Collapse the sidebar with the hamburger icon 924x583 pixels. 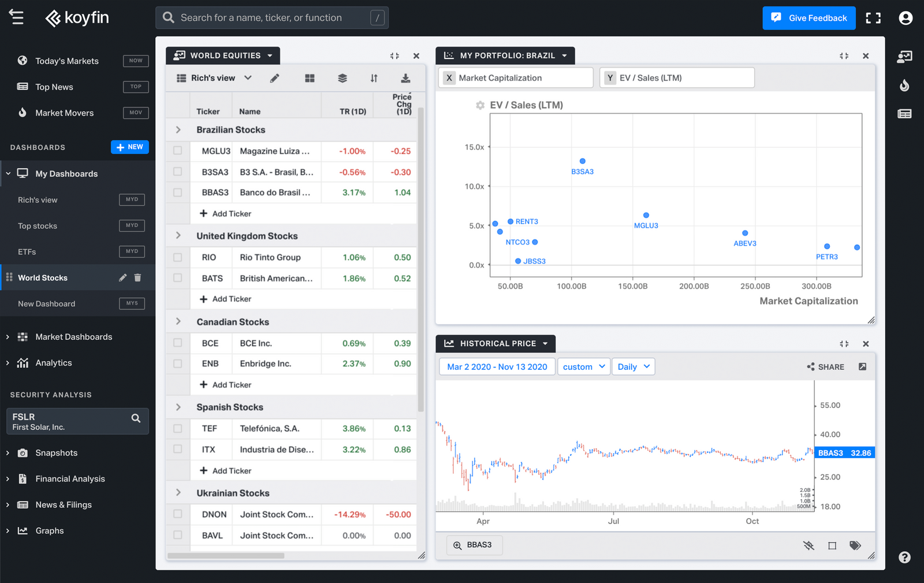point(17,17)
